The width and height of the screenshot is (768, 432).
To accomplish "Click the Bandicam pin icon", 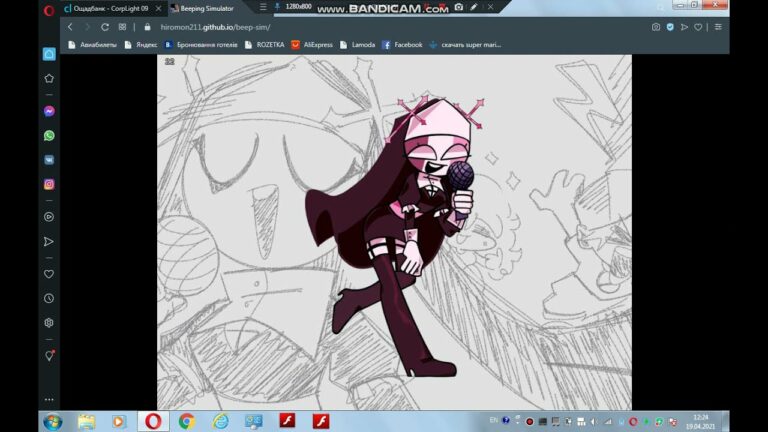I will coord(277,7).
